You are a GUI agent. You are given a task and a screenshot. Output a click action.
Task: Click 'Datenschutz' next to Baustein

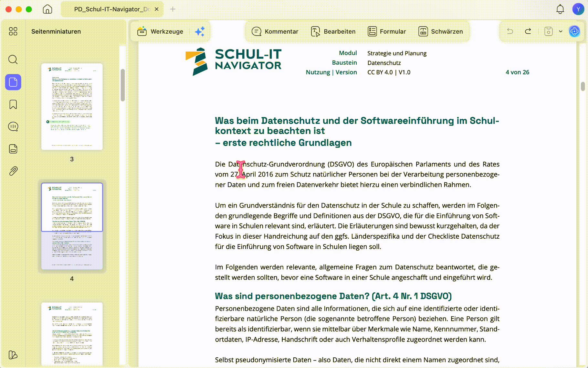pos(384,63)
